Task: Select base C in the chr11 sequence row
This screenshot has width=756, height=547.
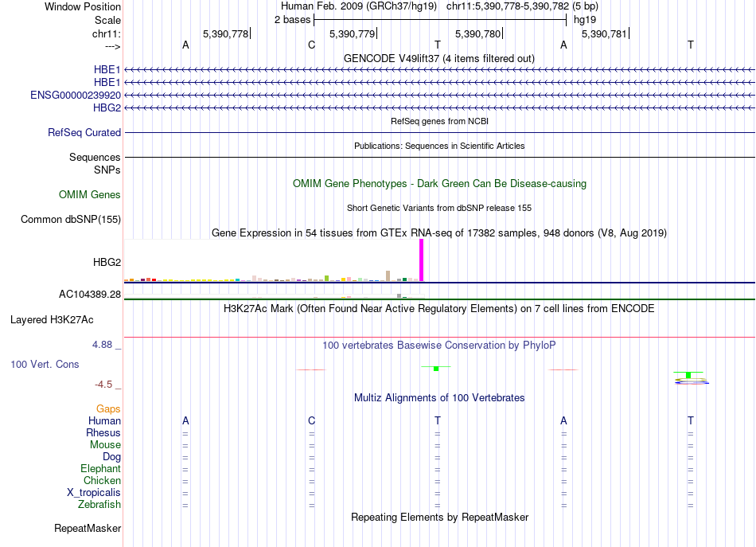Action: 311,45
